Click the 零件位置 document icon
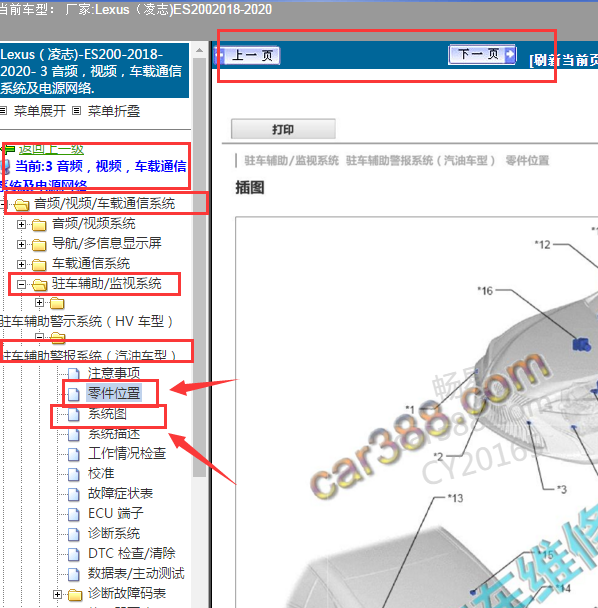 [74, 394]
